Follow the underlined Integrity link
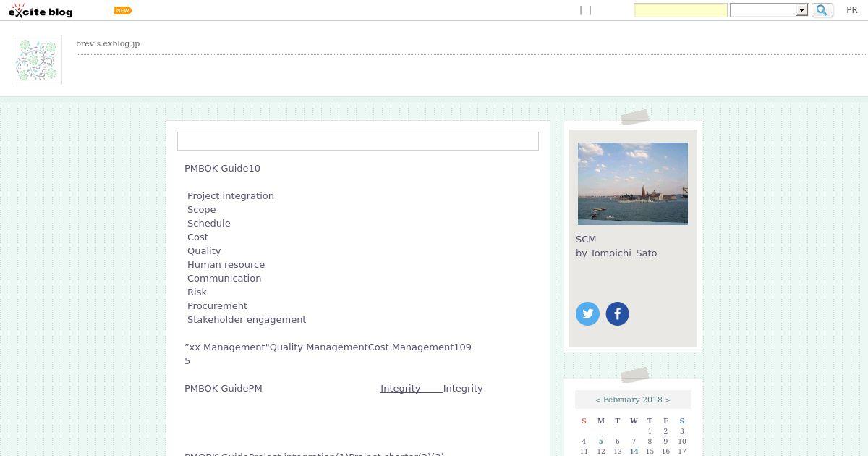868x456 pixels. [x=412, y=388]
